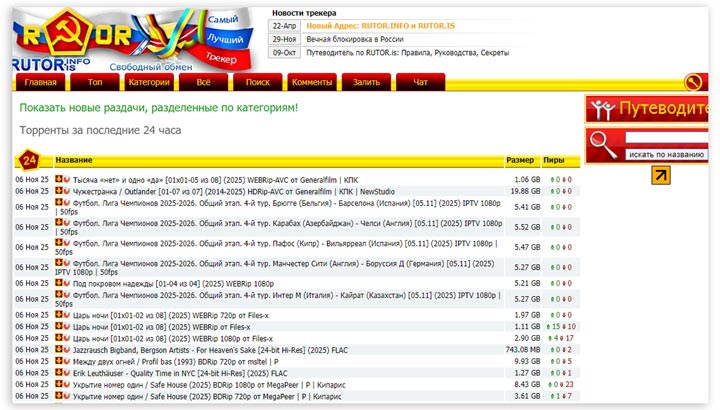Open the Чат tab
The width and height of the screenshot is (720, 410).
(421, 82)
